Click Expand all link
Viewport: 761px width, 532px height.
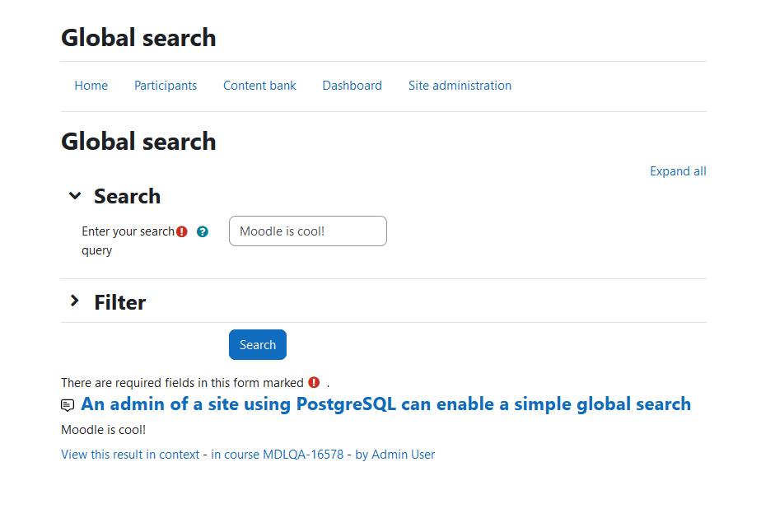coord(678,171)
